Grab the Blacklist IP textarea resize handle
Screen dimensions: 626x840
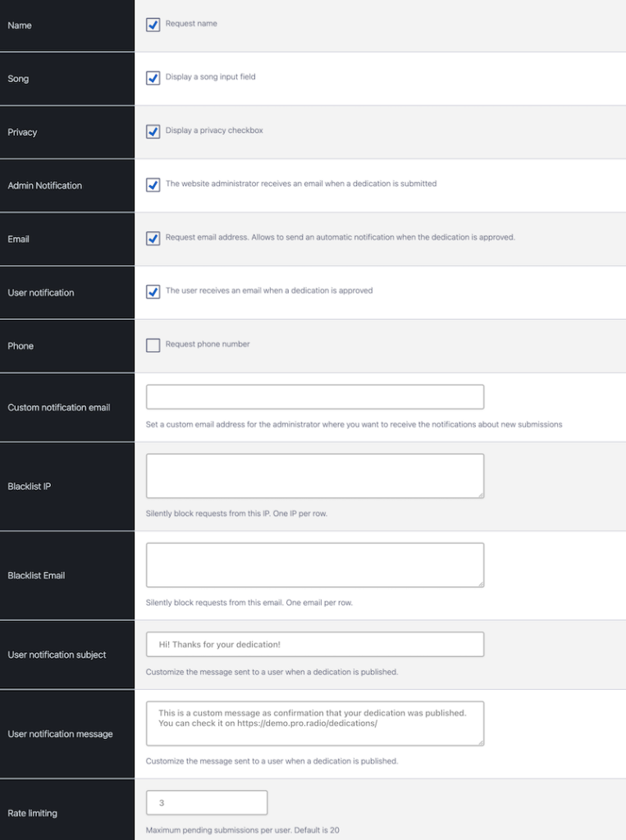pos(480,495)
